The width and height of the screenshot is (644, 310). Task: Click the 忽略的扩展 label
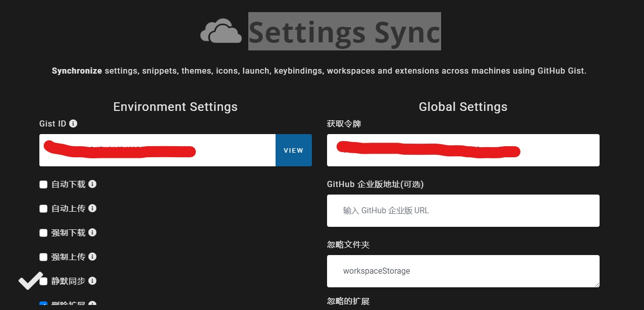point(348,301)
